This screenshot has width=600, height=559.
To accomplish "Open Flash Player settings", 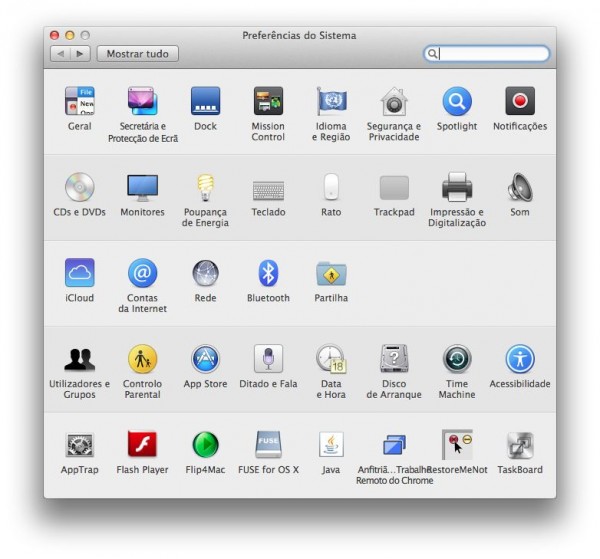I will (142, 445).
